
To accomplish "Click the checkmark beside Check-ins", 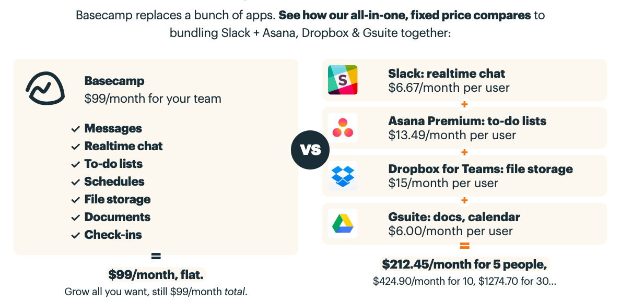I will (76, 236).
